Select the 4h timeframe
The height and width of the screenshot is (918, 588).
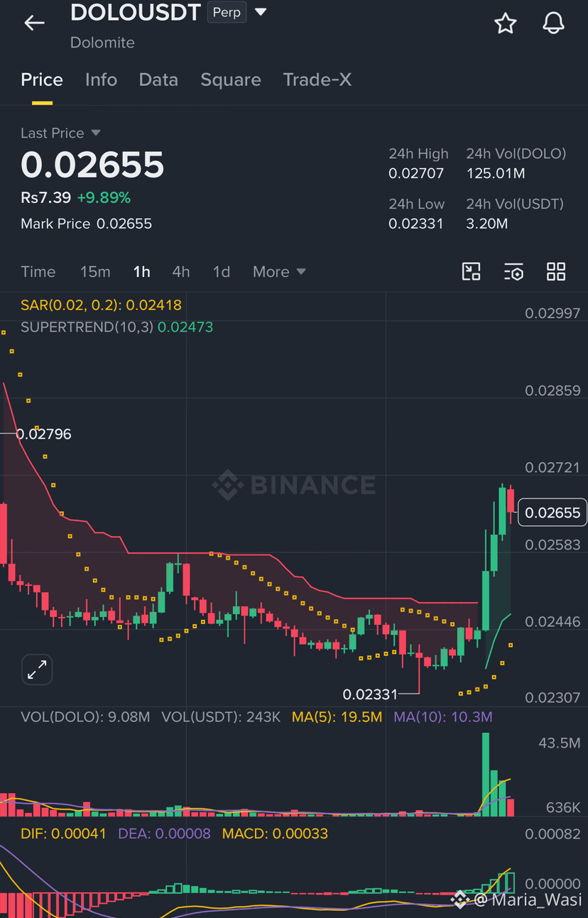coord(181,272)
